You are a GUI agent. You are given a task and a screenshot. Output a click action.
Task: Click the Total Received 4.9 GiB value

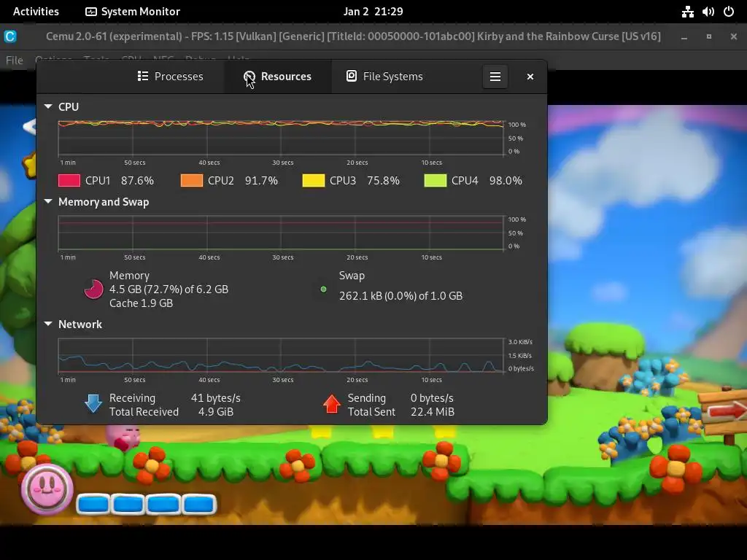[x=216, y=412]
